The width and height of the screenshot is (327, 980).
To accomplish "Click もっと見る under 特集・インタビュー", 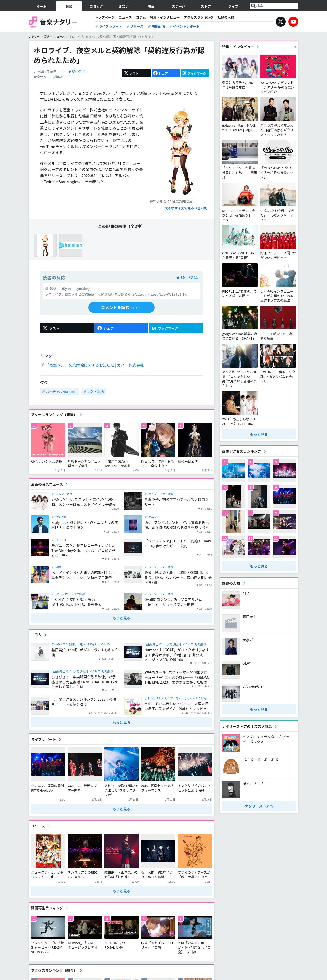I will (259, 434).
